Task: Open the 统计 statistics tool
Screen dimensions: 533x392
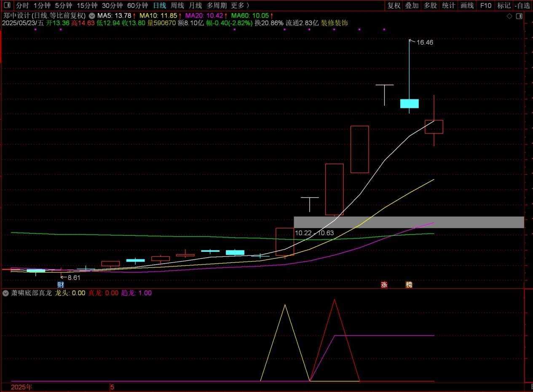Action: pos(448,5)
